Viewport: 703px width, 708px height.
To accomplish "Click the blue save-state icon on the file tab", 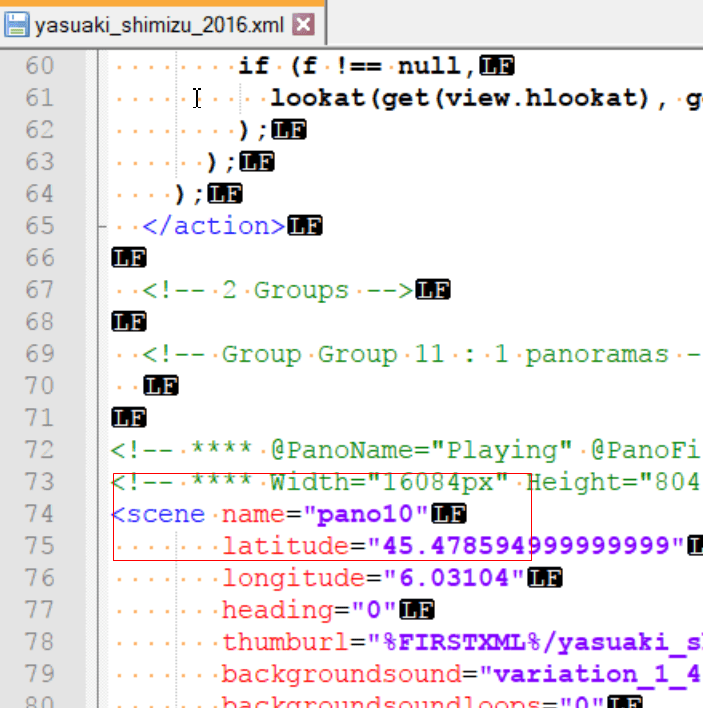I will (x=17, y=25).
